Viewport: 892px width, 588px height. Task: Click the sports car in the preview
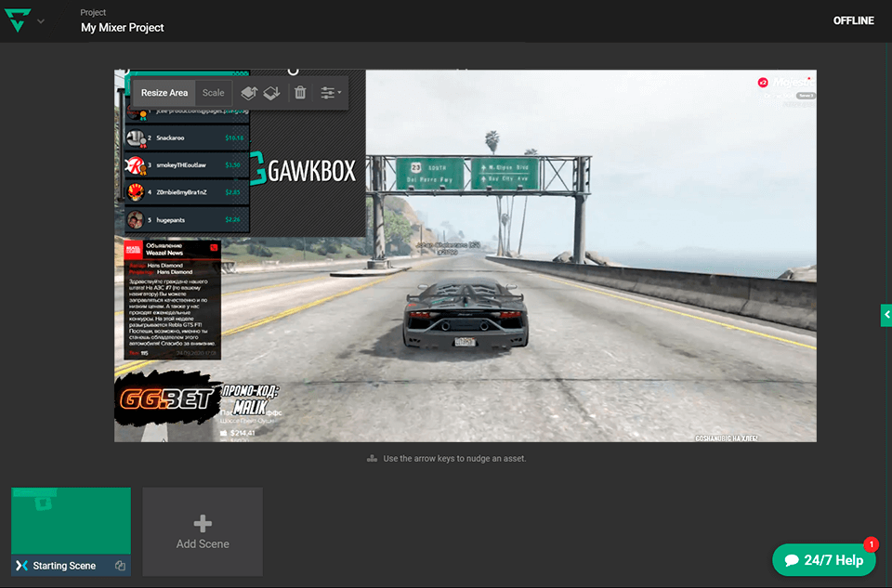[466, 313]
